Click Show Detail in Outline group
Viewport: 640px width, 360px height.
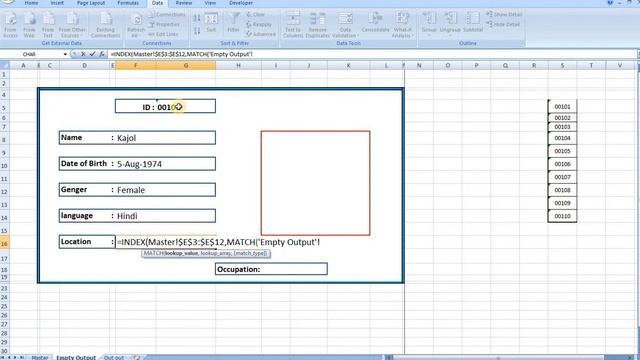[x=504, y=15]
